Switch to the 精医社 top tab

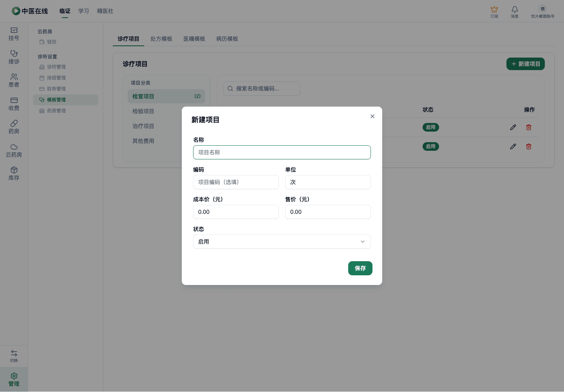pyautogui.click(x=105, y=11)
